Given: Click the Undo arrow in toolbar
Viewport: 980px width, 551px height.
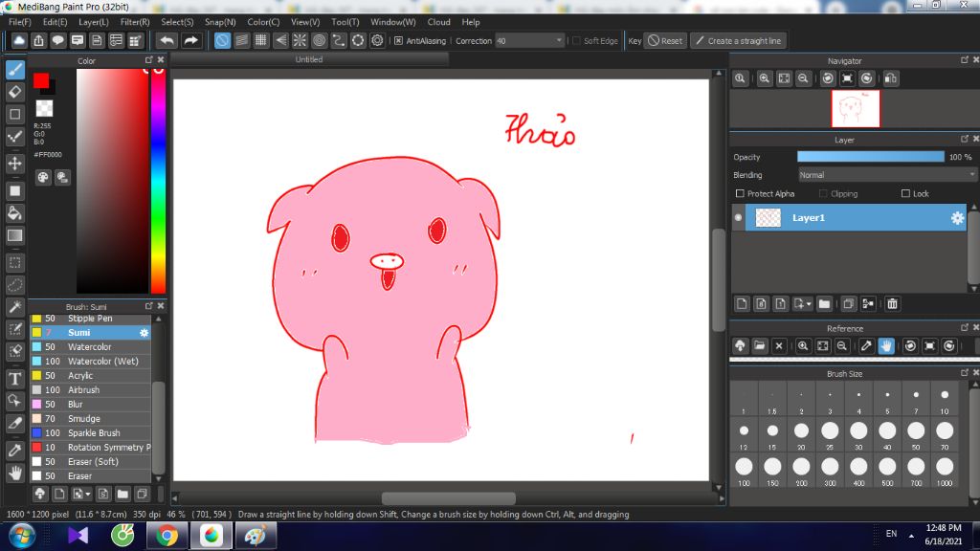Looking at the screenshot, I should pyautogui.click(x=167, y=40).
